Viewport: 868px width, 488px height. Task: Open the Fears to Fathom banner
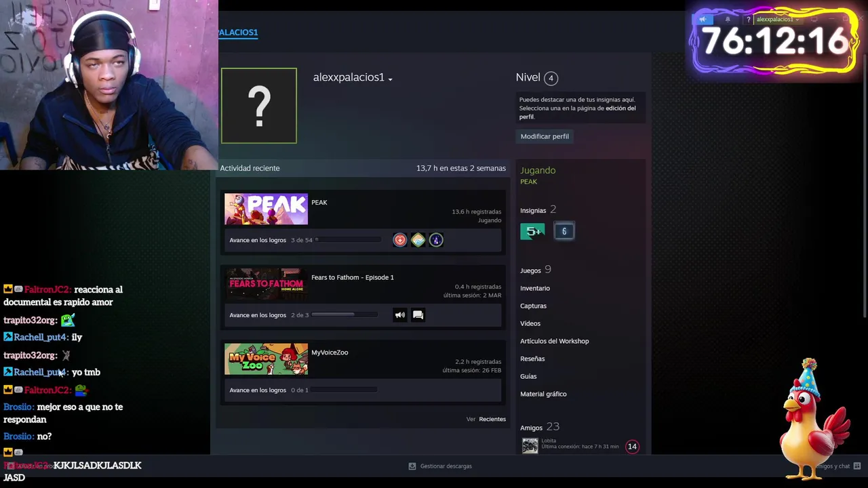[266, 285]
